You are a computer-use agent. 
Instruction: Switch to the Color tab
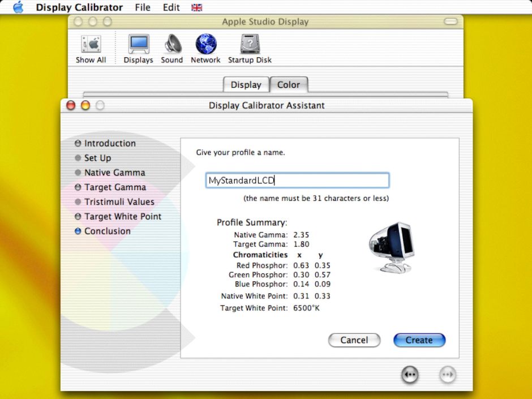[x=289, y=84]
